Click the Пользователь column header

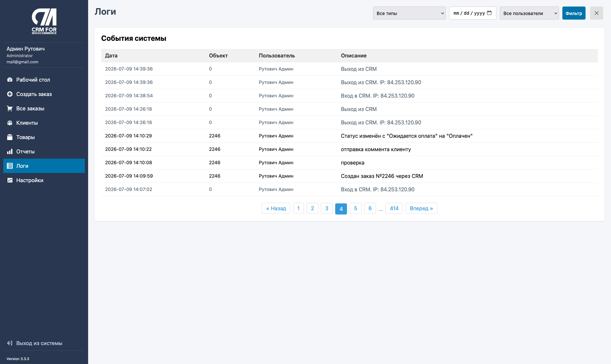tap(277, 55)
